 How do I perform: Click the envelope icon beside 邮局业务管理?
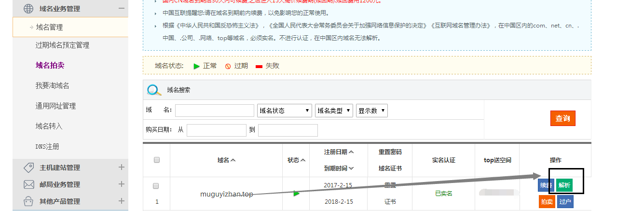(x=28, y=184)
